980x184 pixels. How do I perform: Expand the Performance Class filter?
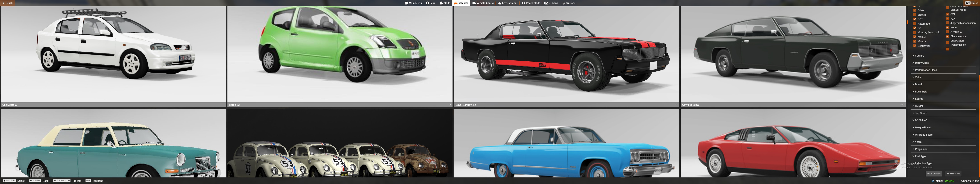tap(943, 70)
